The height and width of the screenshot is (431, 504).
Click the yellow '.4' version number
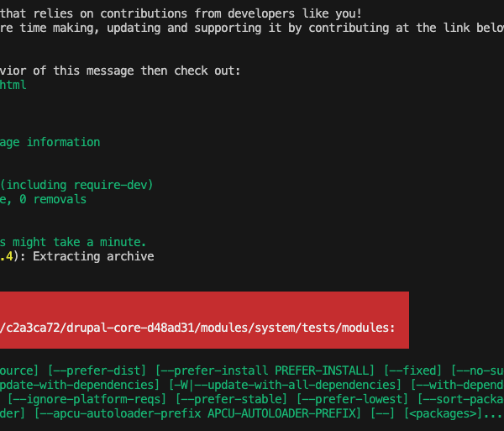coord(7,256)
